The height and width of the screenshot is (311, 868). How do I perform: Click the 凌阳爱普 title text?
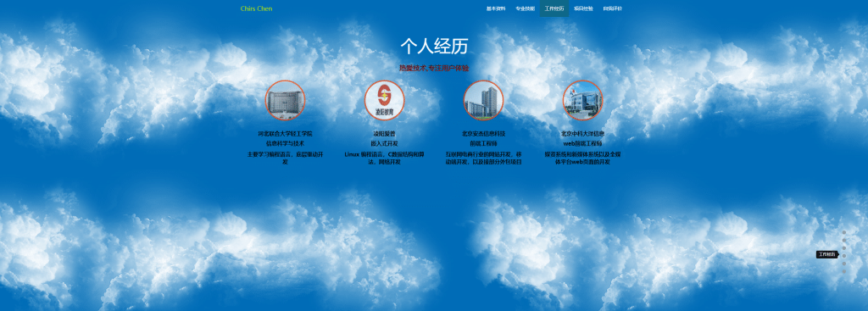[384, 134]
